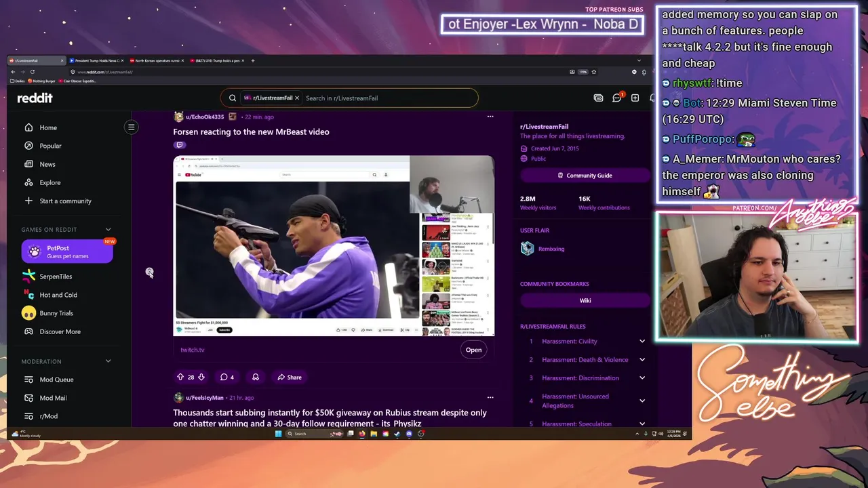
Task: Open u/EchoOk4335 profile
Action: point(205,117)
